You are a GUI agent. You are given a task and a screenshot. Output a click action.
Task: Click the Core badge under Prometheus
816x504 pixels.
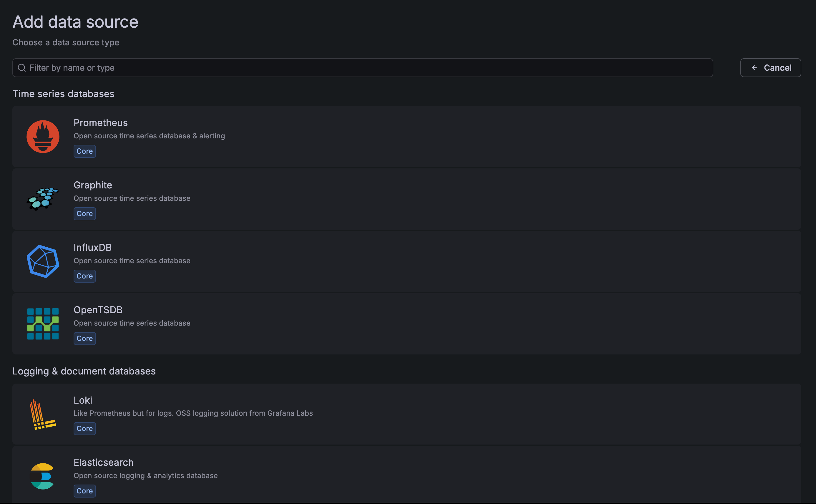[85, 151]
